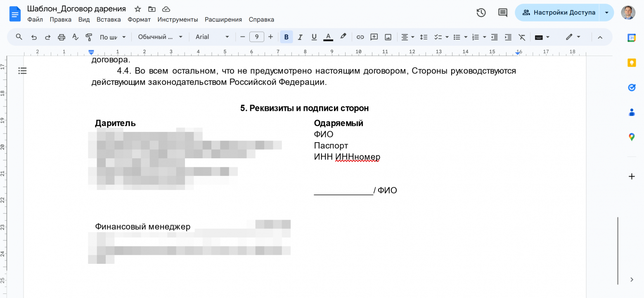Open Google Keep side panel
The height and width of the screenshot is (298, 644).
coord(632,63)
